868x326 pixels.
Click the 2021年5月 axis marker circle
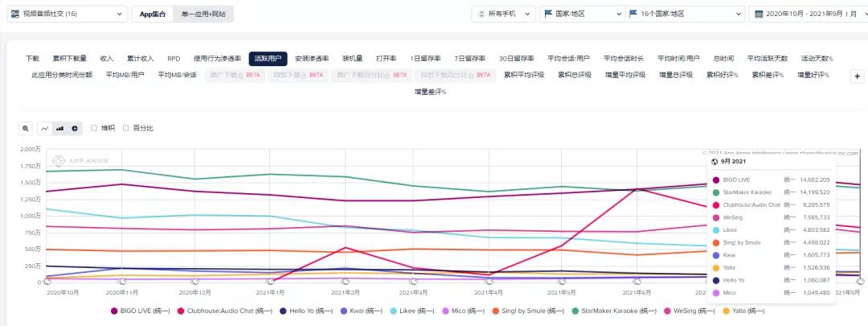click(x=563, y=283)
